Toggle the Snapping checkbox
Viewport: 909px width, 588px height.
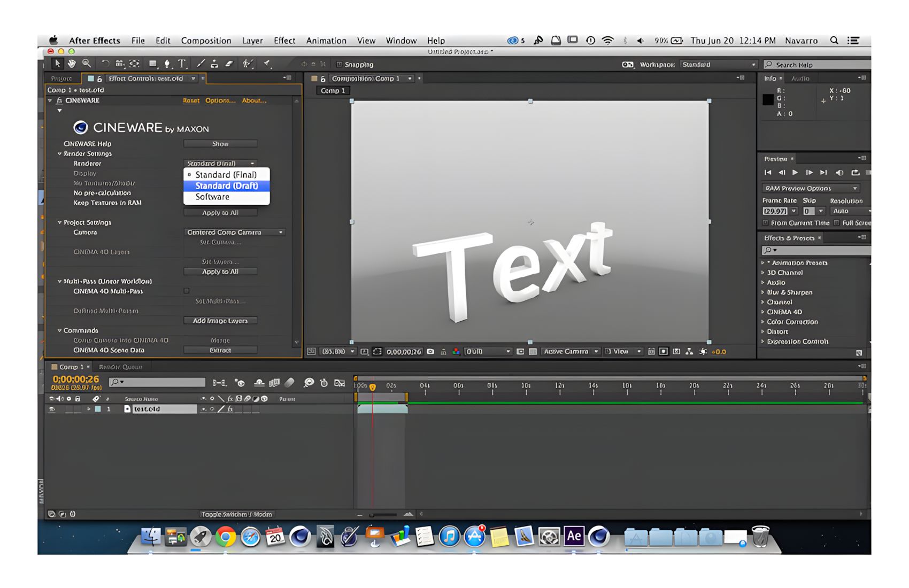click(x=339, y=65)
